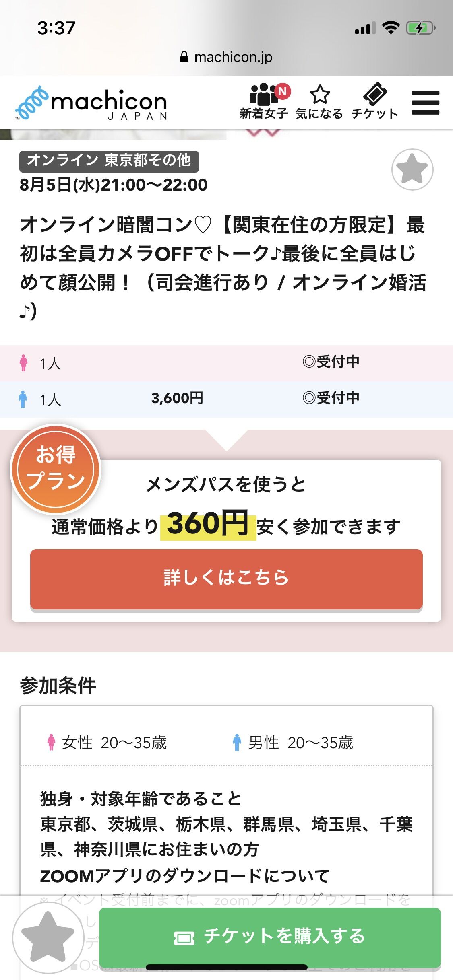The width and height of the screenshot is (453, 980).
Task: Click the pink female icon in 参加条件
Action: coord(51,742)
